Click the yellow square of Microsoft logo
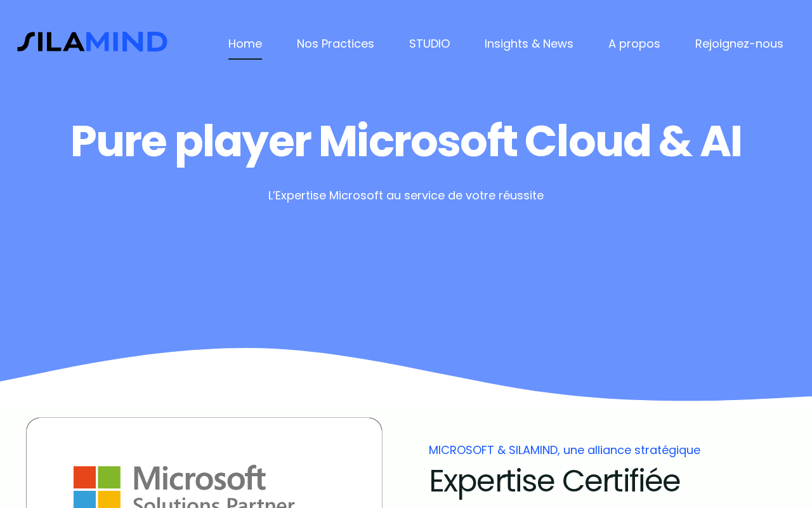 pyautogui.click(x=109, y=499)
